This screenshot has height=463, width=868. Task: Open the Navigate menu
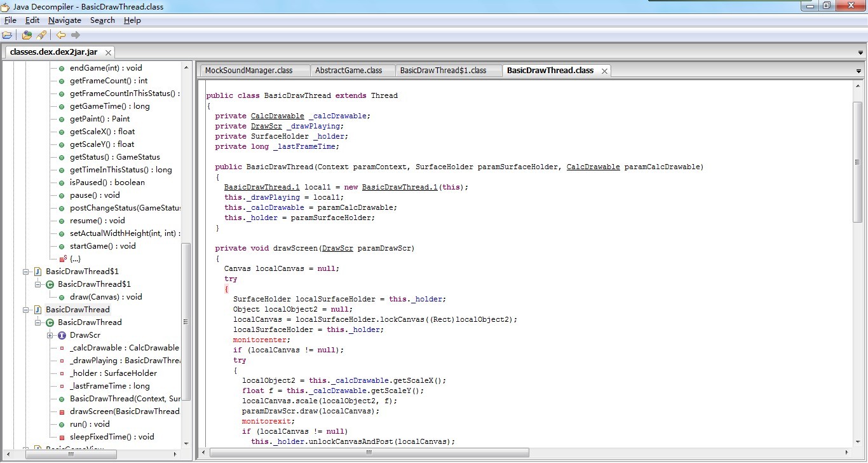65,20
